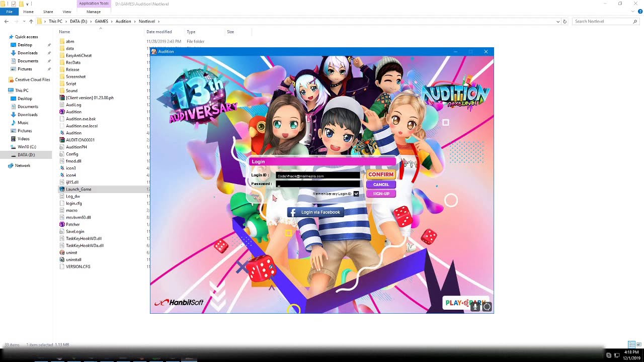Image resolution: width=644 pixels, height=362 pixels.
Task: Select the uninstall file icon
Action: point(62,259)
